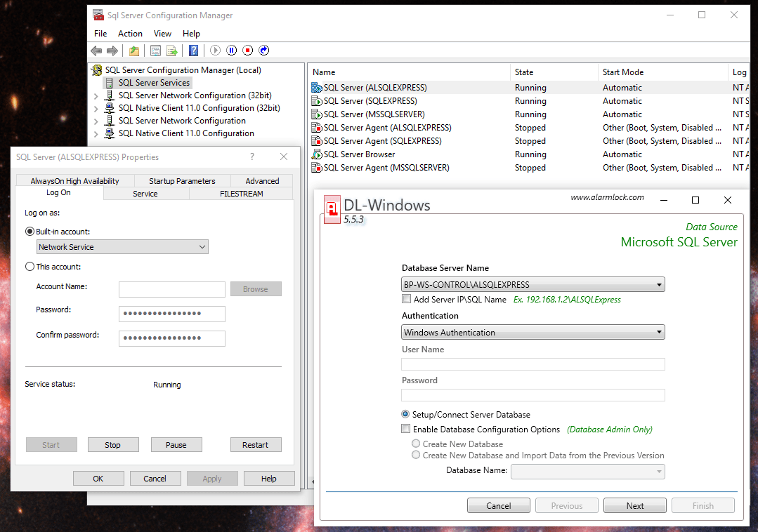
Task: Click the Pause Service toolbar icon
Action: click(x=232, y=51)
